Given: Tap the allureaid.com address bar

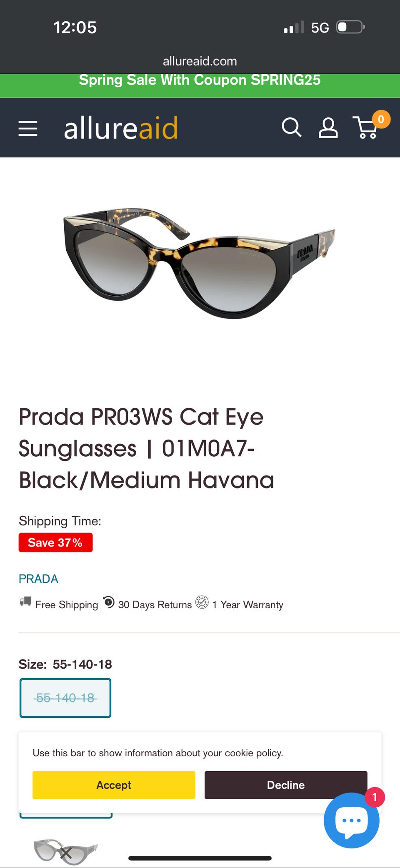Looking at the screenshot, I should [x=200, y=61].
